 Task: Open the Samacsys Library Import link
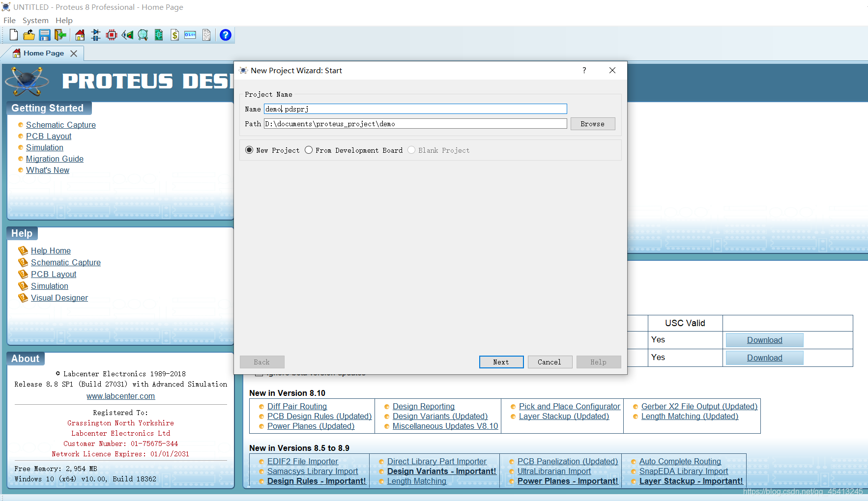click(313, 471)
